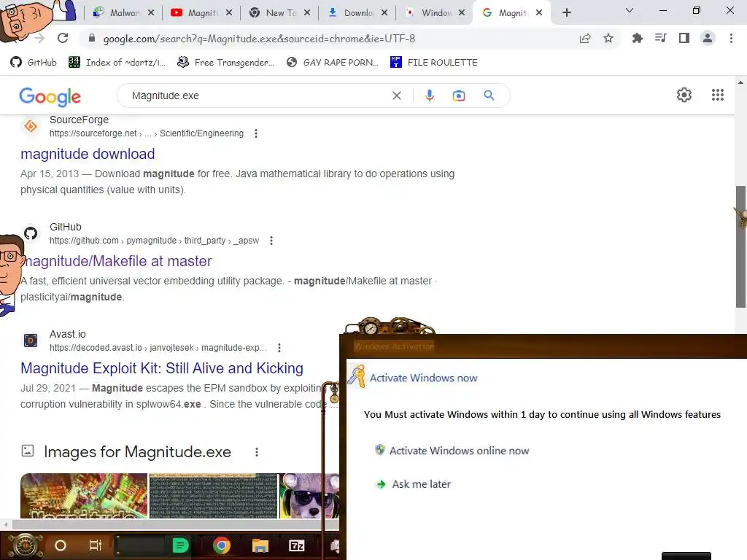Screen dimensions: 747x560
Task: Open File Explorer from the taskbar
Action: click(260, 545)
